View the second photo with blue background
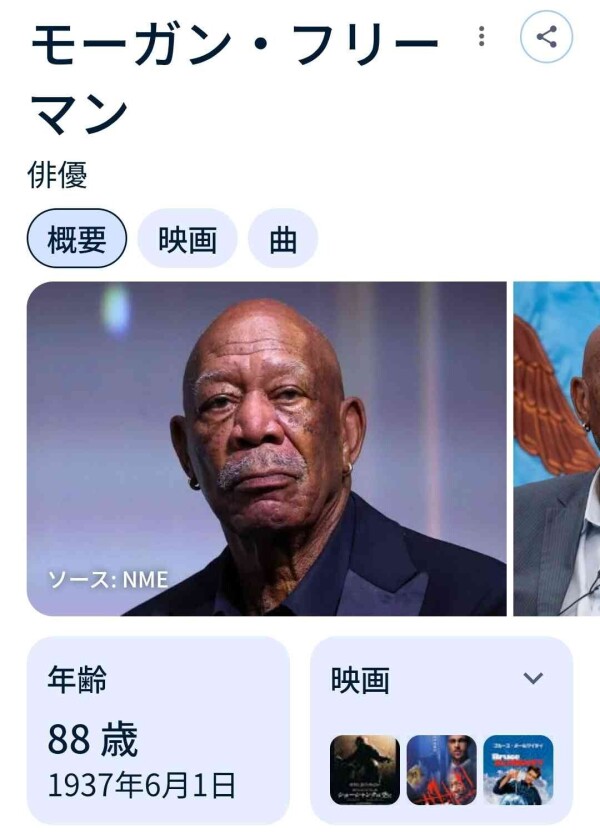The width and height of the screenshot is (600, 839). (x=557, y=448)
